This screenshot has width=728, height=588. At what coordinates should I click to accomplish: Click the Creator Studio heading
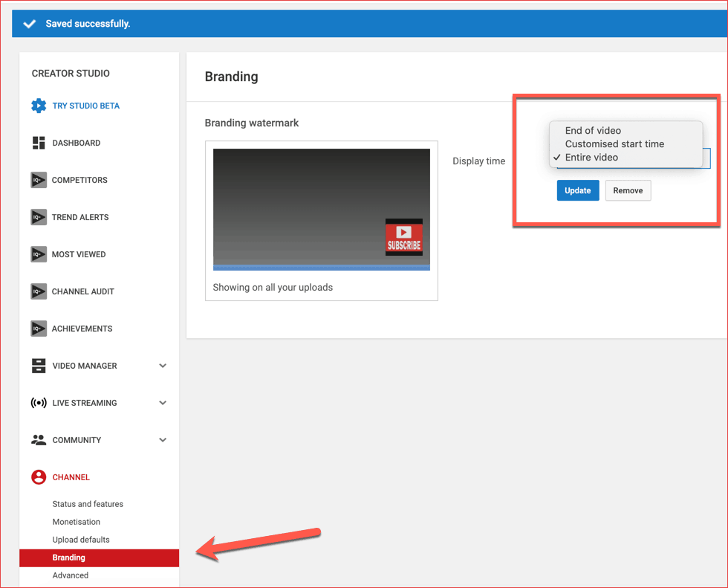click(71, 74)
